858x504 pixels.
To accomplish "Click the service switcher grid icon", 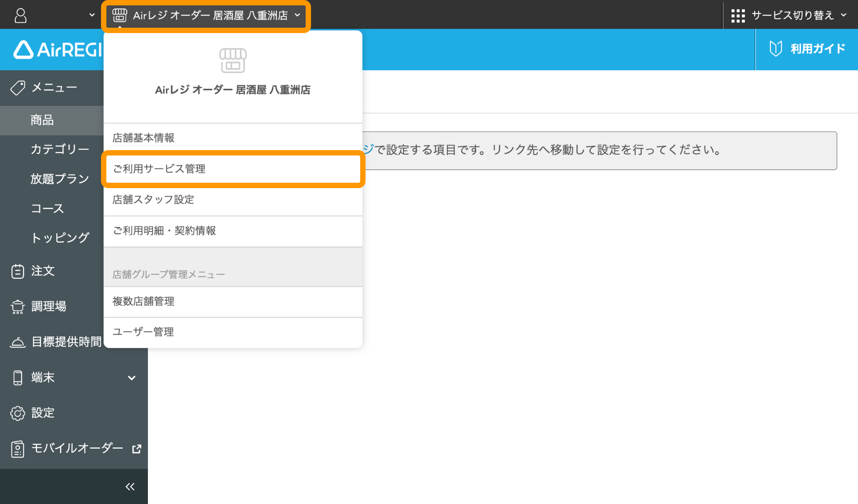I will [738, 16].
